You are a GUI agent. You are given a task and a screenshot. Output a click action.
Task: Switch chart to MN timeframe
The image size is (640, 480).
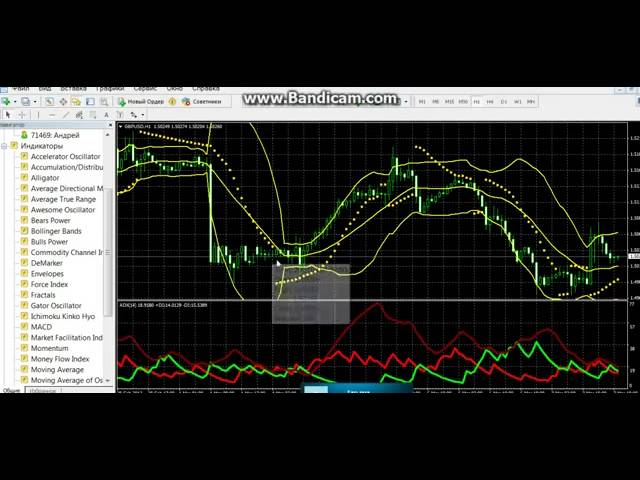(531, 102)
